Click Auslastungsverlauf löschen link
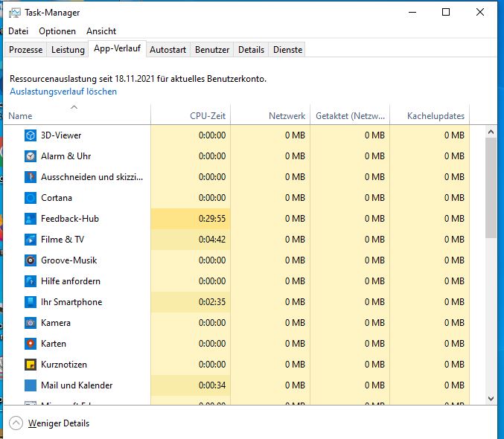Screen dimensions: 504x439 (63, 92)
